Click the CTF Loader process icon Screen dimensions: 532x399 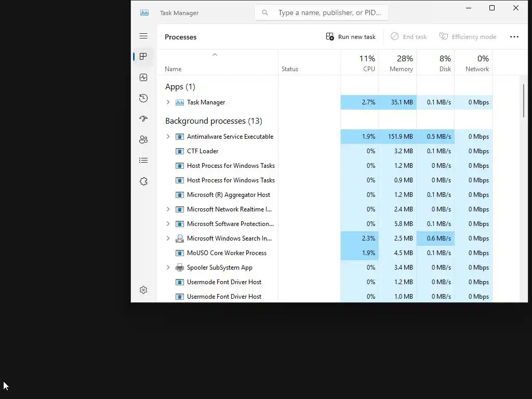pos(179,151)
